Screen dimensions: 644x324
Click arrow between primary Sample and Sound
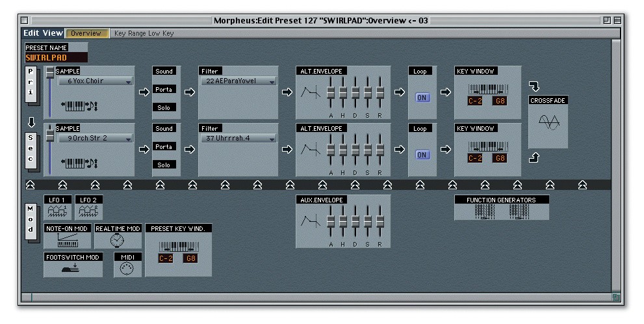(144, 92)
